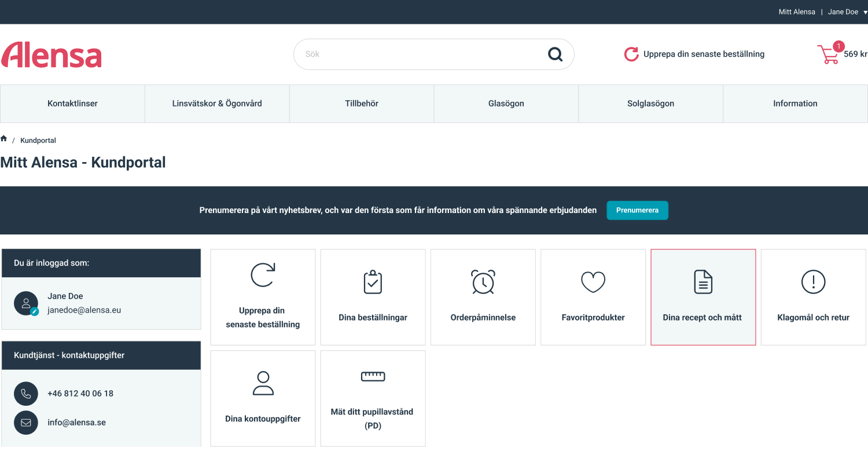Open the Linsvätskor & Ögonvård menu
This screenshot has height=459, width=868.
[x=217, y=104]
